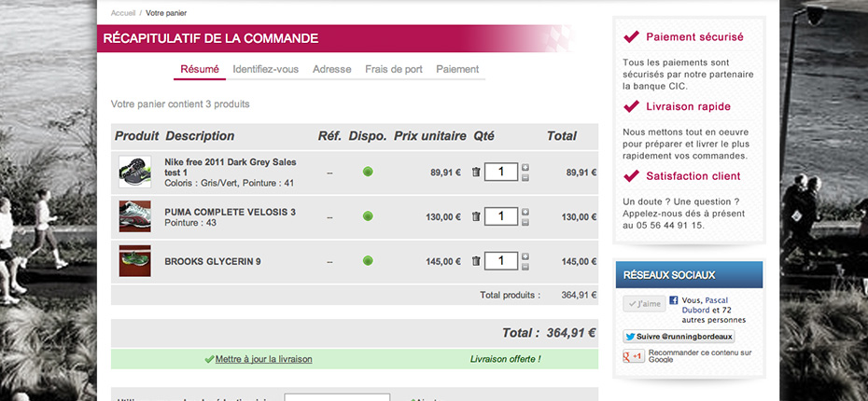Click the Nike free 2011 product thumbnail

(x=134, y=173)
